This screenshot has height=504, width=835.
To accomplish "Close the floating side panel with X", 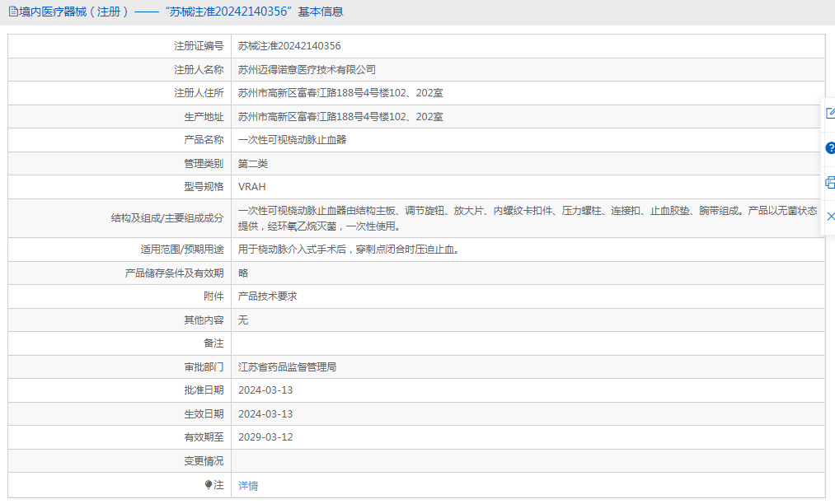I will [x=830, y=217].
